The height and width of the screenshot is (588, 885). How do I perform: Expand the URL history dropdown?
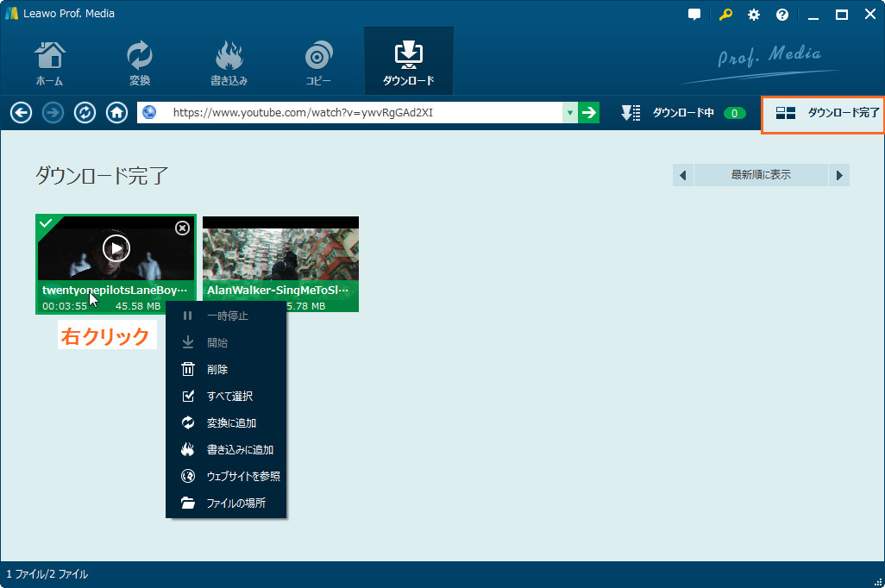570,113
